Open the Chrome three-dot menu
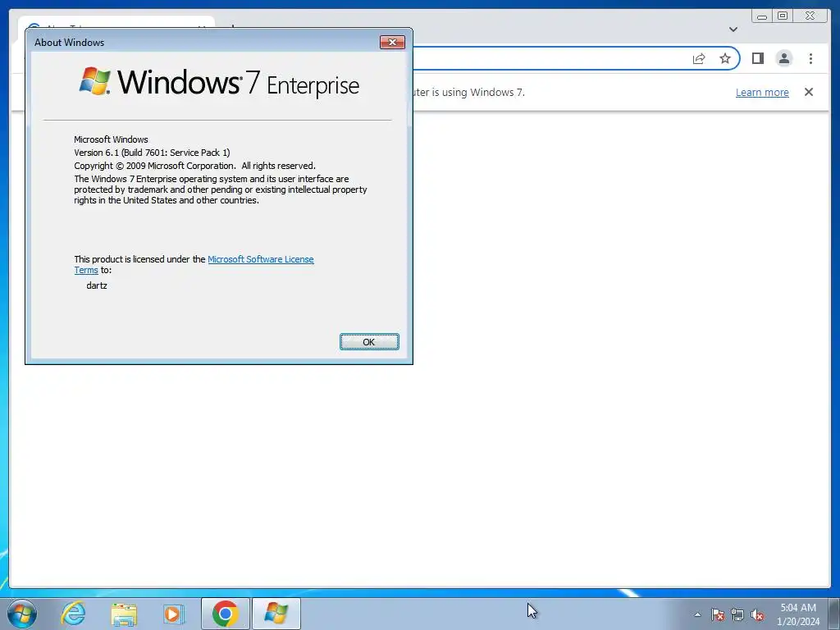This screenshot has height=630, width=840. pyautogui.click(x=810, y=58)
